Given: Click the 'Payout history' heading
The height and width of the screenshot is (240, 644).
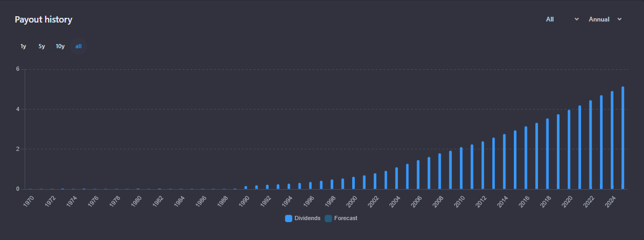Looking at the screenshot, I should [44, 20].
